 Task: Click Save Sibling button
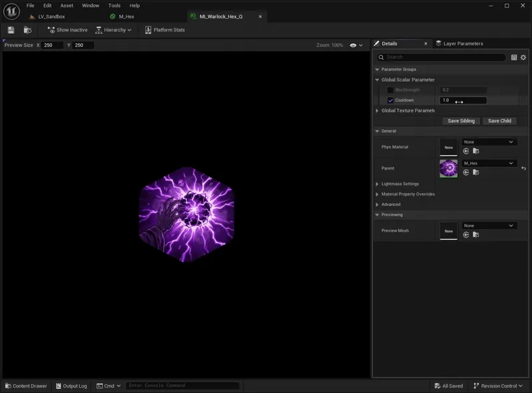(461, 121)
